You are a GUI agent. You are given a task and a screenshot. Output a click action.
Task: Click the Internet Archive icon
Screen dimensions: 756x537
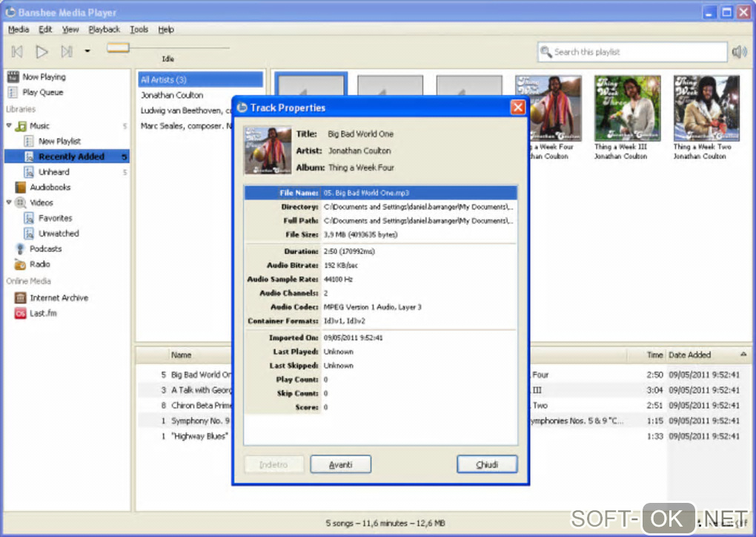pos(20,297)
